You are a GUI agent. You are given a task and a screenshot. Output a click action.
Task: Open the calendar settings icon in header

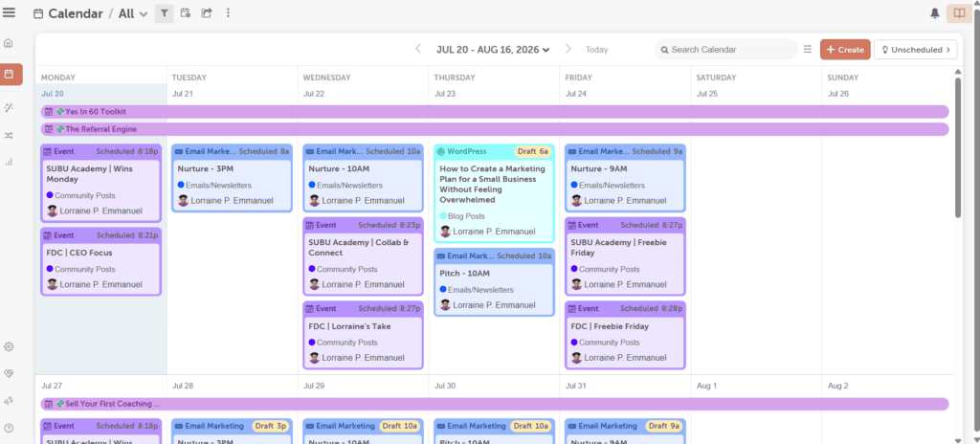click(185, 13)
